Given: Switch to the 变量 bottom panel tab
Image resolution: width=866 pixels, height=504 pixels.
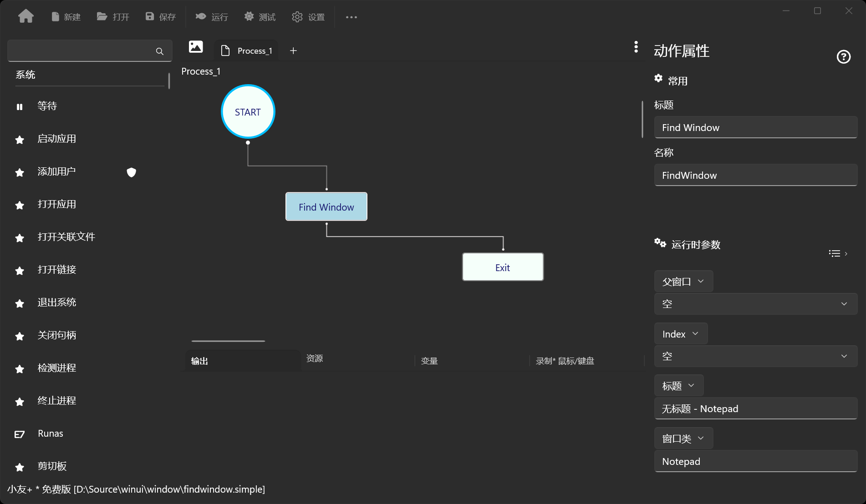Looking at the screenshot, I should pos(428,361).
